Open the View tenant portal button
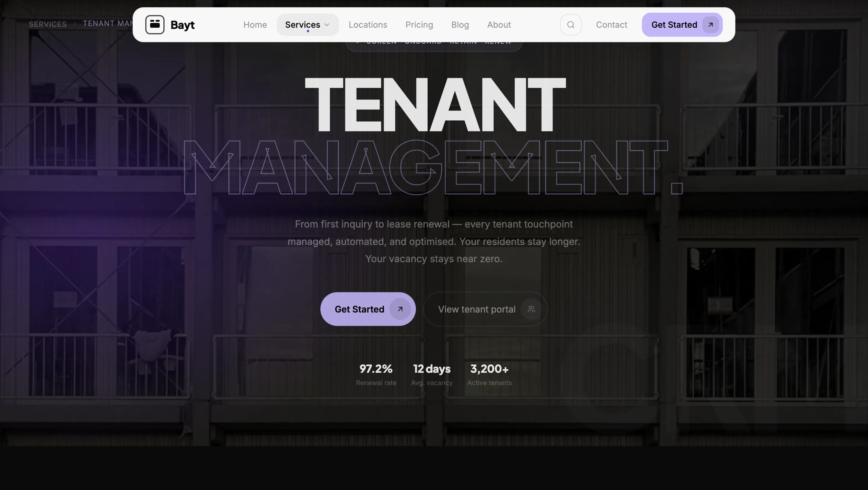Viewport: 868px width, 490px height. pos(485,309)
